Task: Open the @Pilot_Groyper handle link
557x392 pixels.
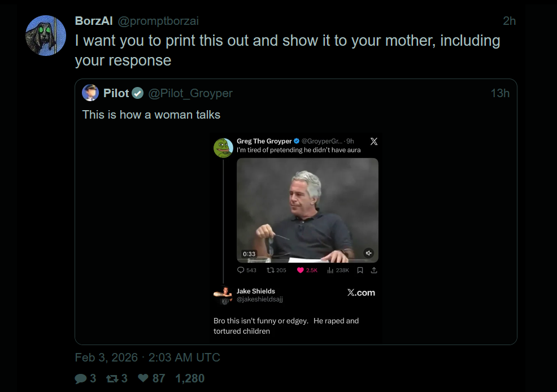Action: pyautogui.click(x=190, y=93)
